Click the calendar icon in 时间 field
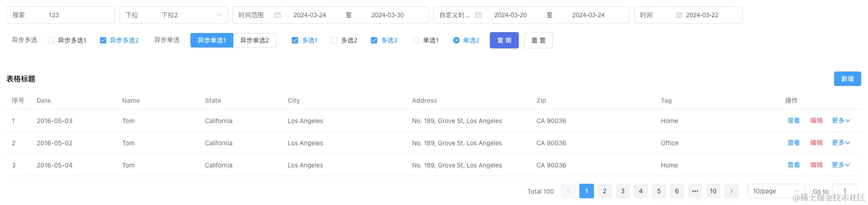Screen dimensions: 868x205 pos(679,15)
